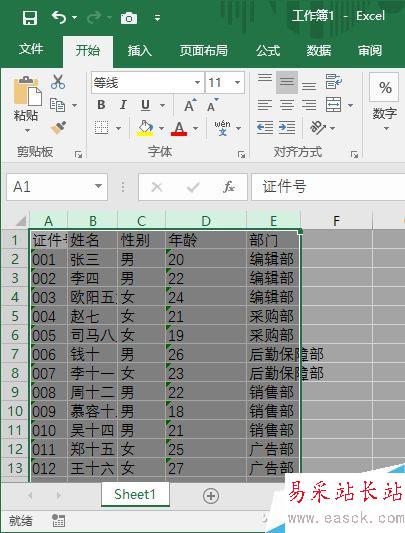
Task: Apply the yellow Fill Color bucket
Action: click(x=145, y=128)
